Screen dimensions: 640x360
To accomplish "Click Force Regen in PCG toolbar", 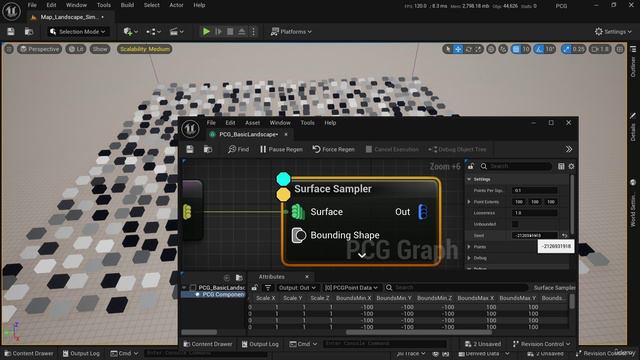I will pyautogui.click(x=333, y=149).
